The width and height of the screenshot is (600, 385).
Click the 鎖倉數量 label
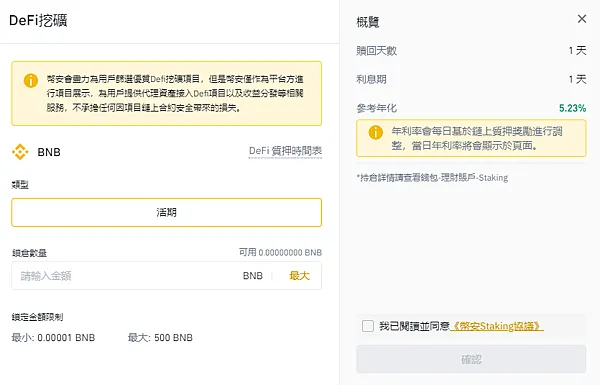tap(29, 253)
